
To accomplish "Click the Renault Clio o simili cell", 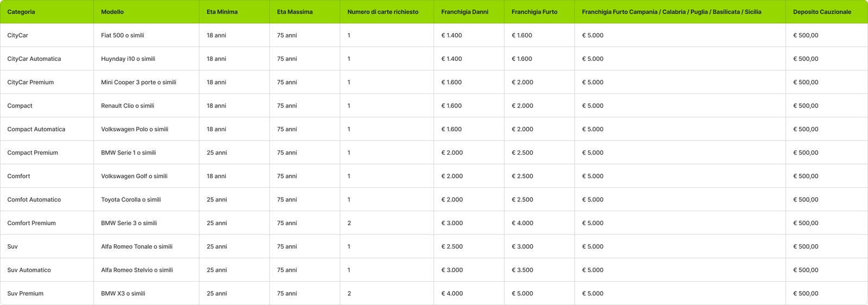I will (x=127, y=106).
